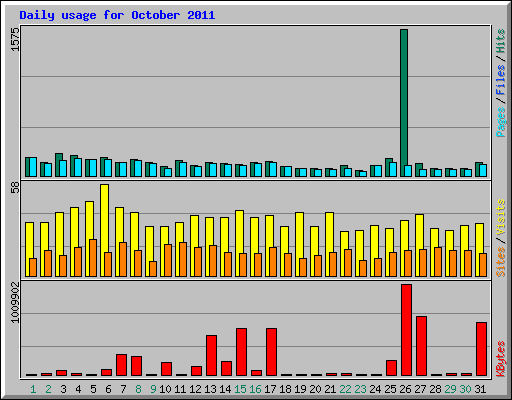Click the red KBytes bar for day 27
Image resolution: width=512 pixels, height=400 pixels.
pos(421,346)
